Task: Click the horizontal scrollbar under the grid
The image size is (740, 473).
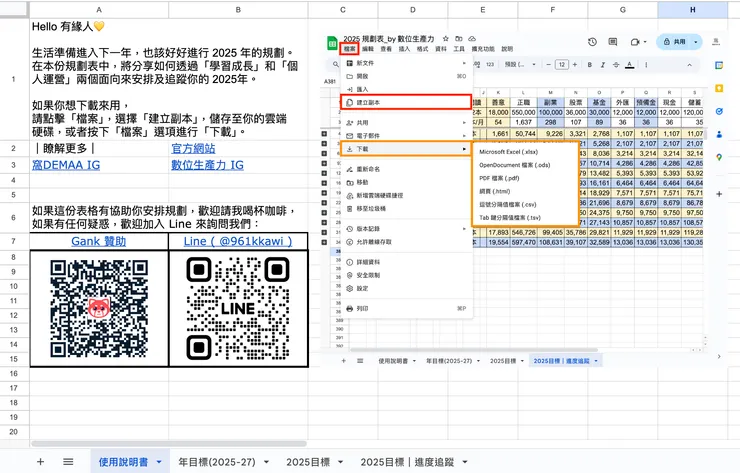Action: pyautogui.click(x=169, y=443)
